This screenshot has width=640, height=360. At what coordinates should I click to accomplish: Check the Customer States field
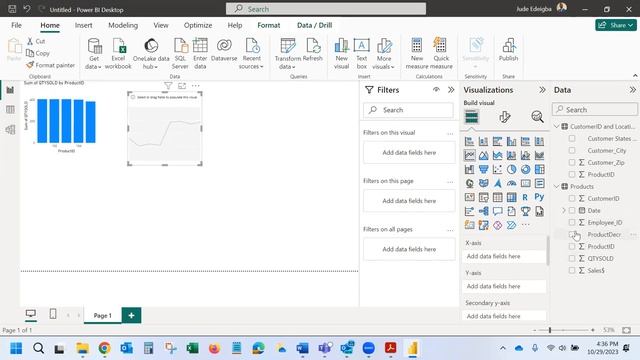point(572,138)
